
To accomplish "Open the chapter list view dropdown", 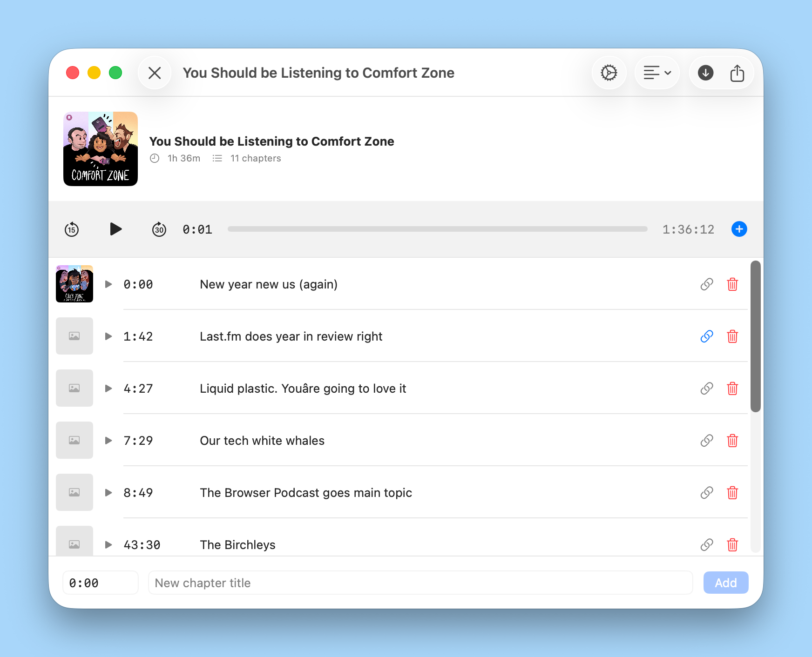I will point(657,73).
